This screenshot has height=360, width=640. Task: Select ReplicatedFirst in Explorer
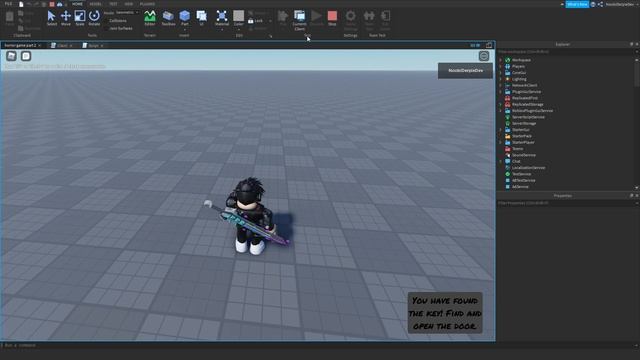point(525,98)
